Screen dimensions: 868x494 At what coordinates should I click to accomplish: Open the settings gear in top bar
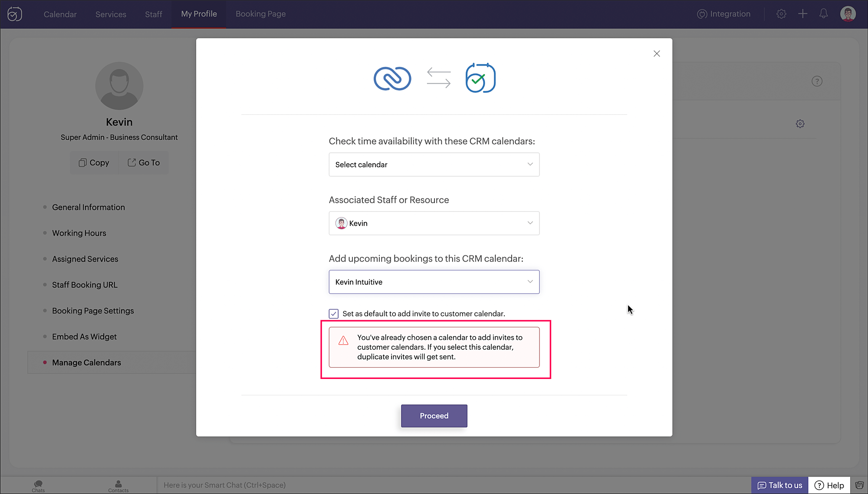[x=781, y=14]
